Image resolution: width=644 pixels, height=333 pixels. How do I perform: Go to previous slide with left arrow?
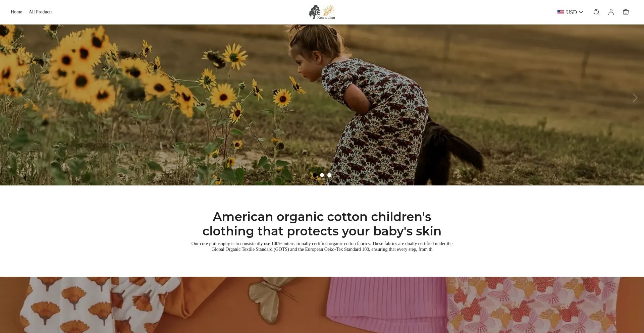point(9,98)
